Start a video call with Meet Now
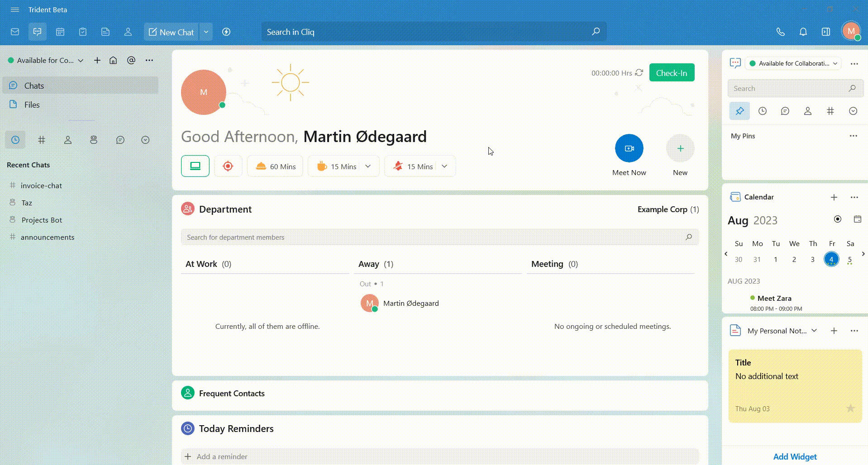This screenshot has width=868, height=465. pyautogui.click(x=629, y=148)
